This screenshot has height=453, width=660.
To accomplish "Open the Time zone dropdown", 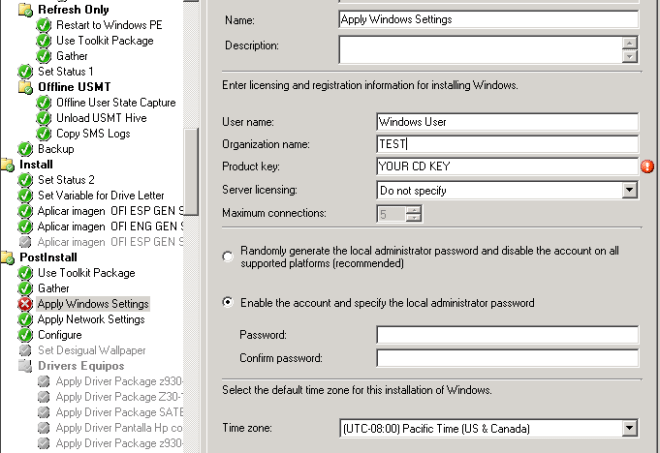I will (629, 428).
